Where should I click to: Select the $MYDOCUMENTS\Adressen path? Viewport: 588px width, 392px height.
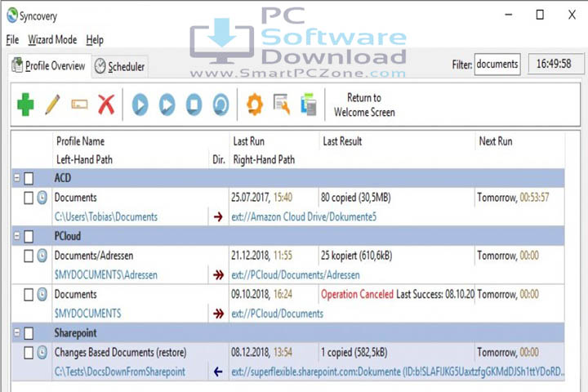click(x=106, y=275)
